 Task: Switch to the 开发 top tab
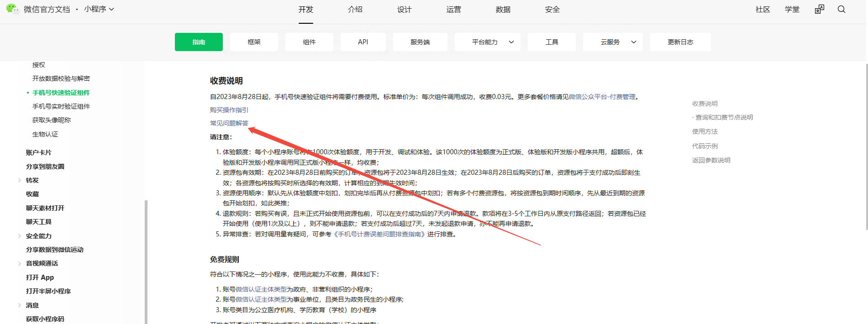[306, 10]
